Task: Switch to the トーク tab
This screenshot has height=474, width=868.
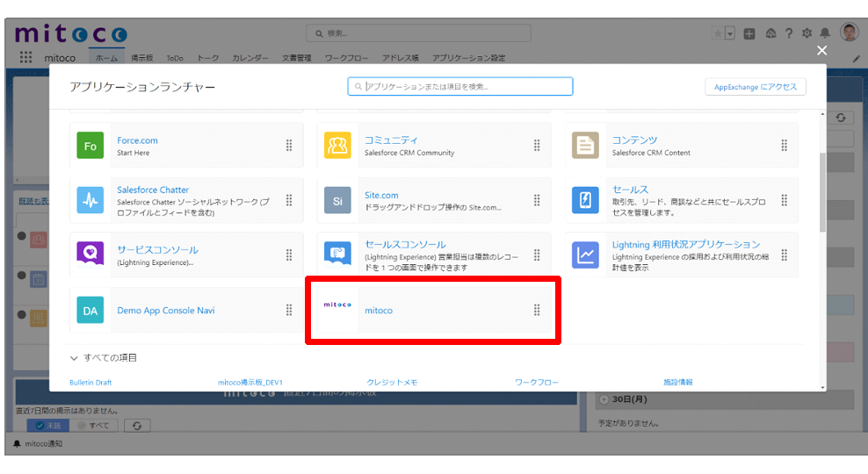Action: point(208,58)
